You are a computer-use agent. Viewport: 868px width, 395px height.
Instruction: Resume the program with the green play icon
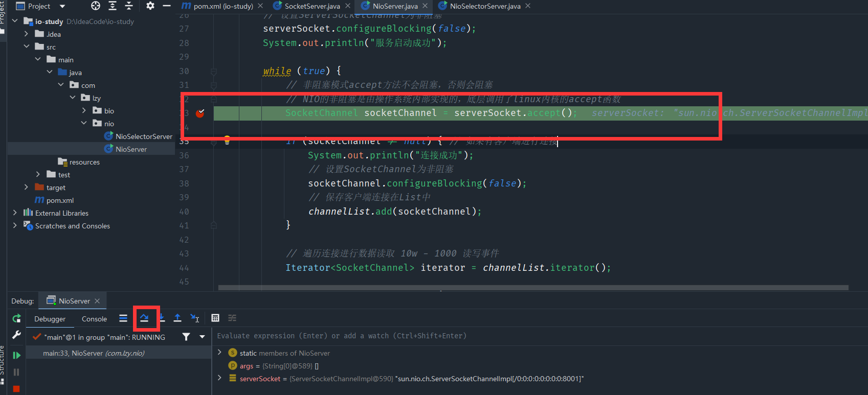[x=16, y=355]
